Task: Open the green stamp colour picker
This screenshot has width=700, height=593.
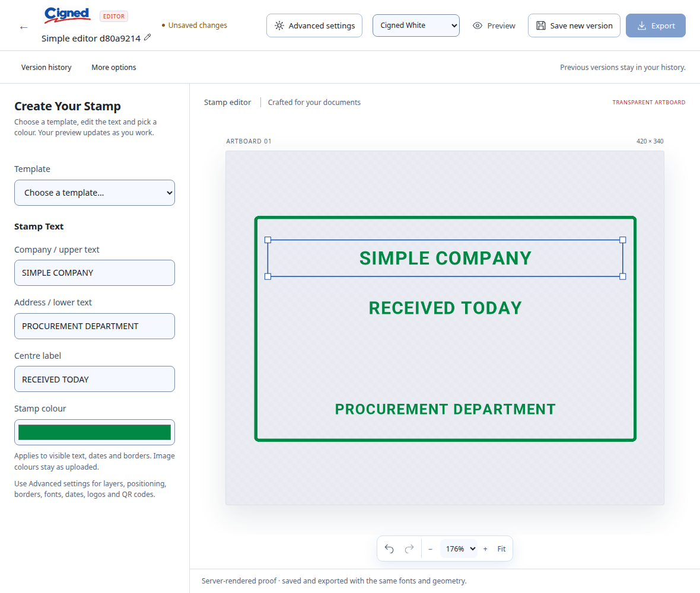Action: click(x=95, y=432)
